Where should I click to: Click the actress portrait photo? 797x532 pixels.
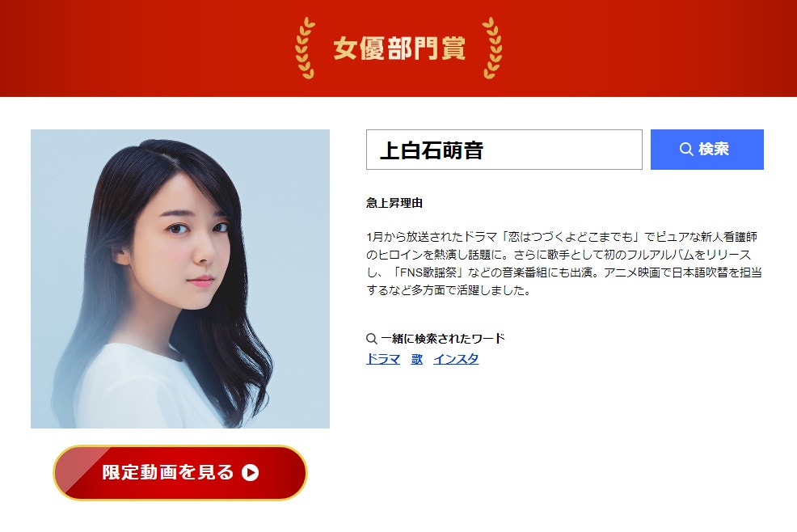coord(180,279)
